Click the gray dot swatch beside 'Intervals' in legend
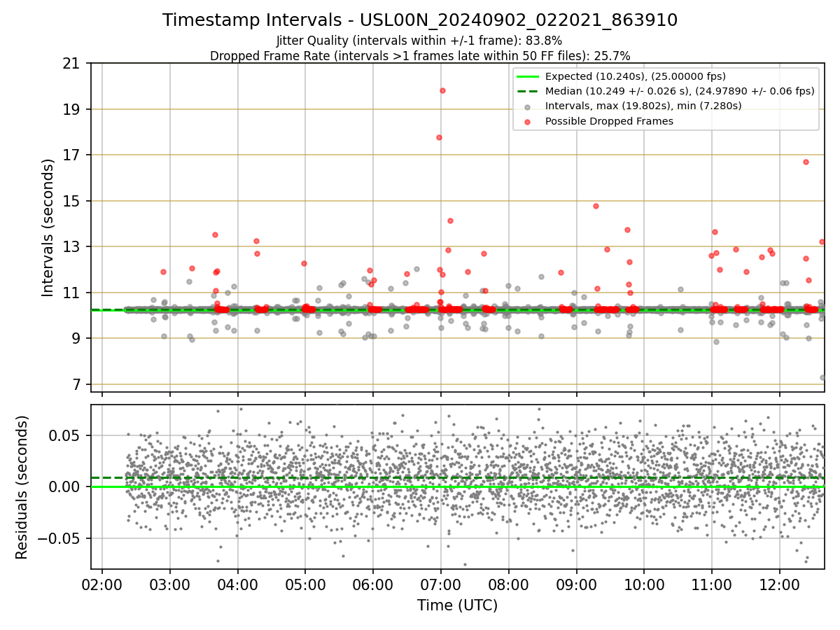 528,106
